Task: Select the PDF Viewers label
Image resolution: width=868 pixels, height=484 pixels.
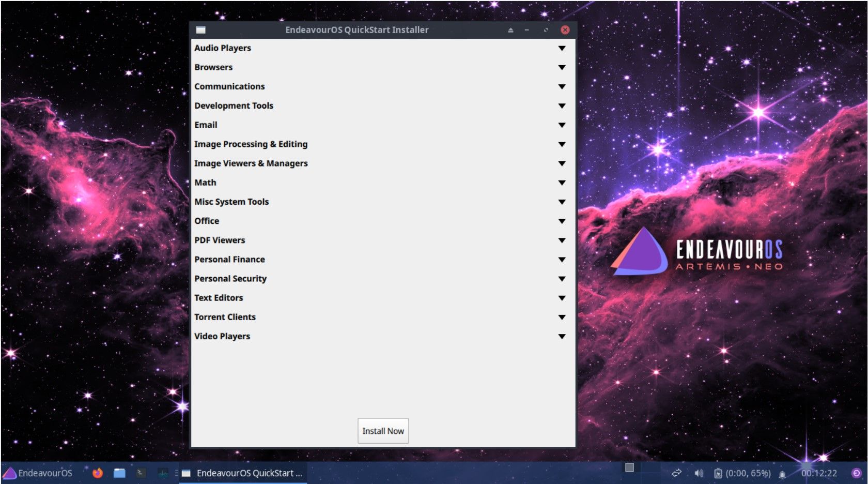Action: 220,240
